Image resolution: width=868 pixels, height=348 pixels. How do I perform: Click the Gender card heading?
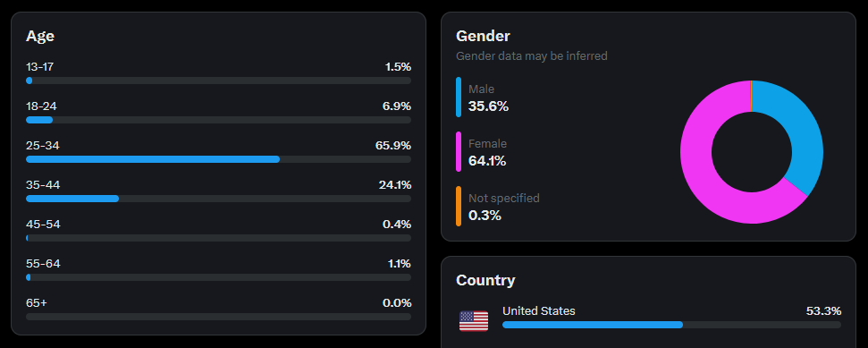pos(483,36)
